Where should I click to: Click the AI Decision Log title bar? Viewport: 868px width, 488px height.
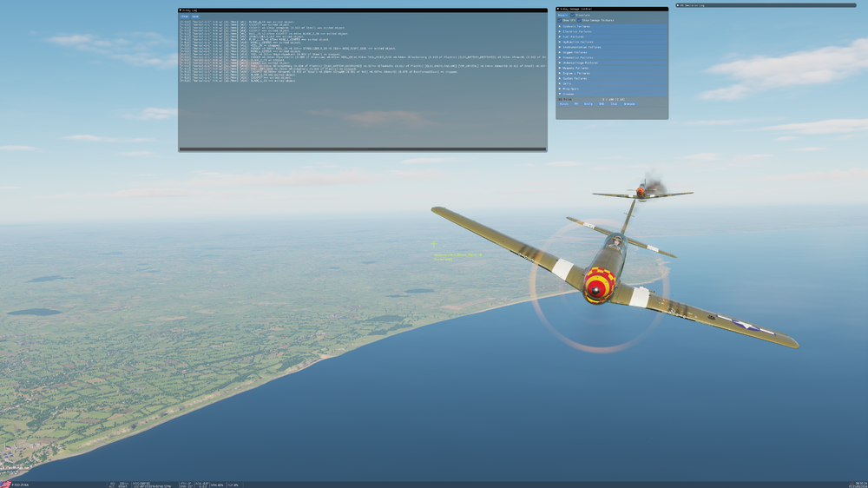coord(766,5)
